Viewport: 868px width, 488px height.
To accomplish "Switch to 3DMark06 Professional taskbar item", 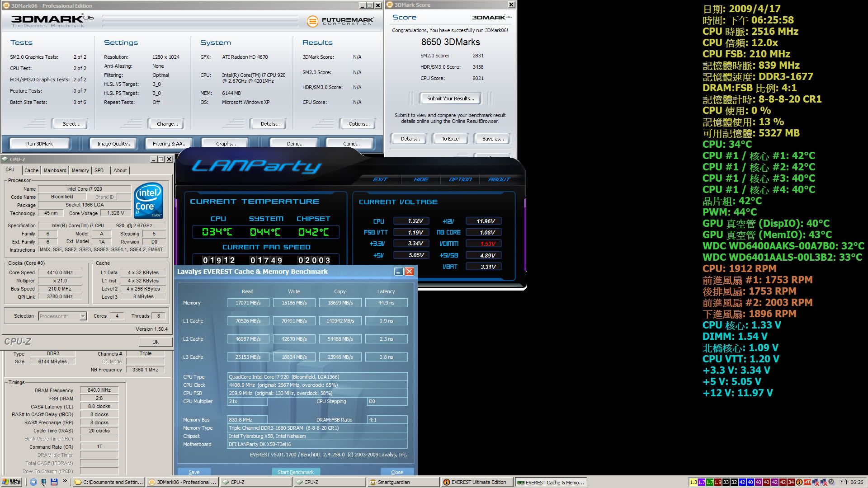I will tap(183, 482).
